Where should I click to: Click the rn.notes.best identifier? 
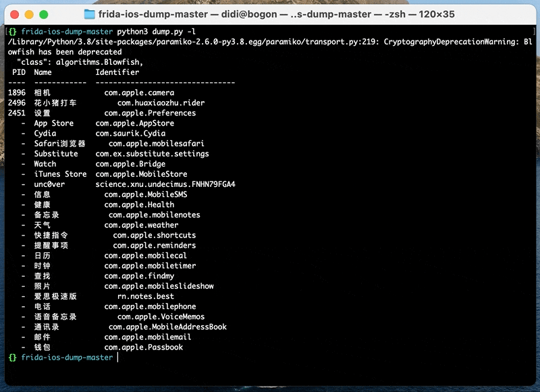(146, 296)
